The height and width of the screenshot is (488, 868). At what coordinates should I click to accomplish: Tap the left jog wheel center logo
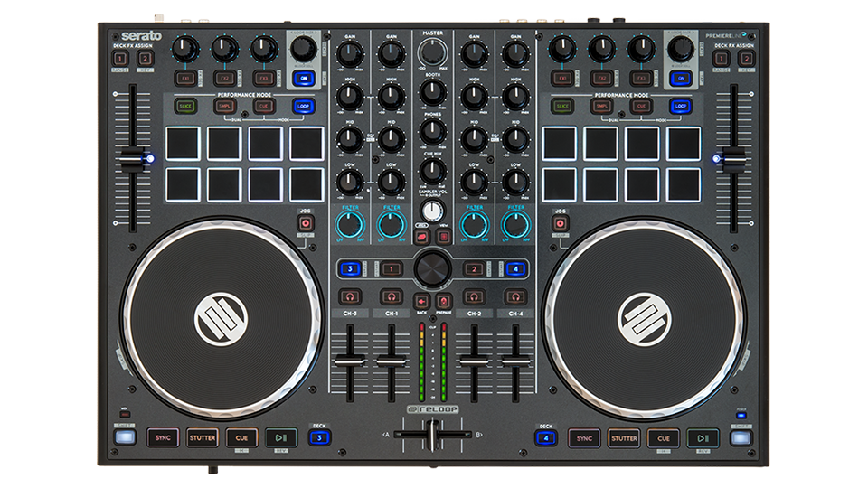point(221,319)
